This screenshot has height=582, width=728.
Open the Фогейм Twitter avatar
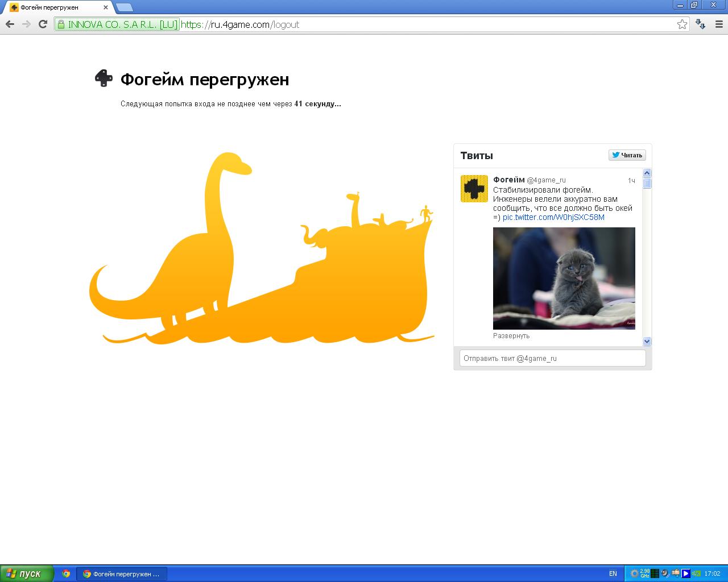474,189
